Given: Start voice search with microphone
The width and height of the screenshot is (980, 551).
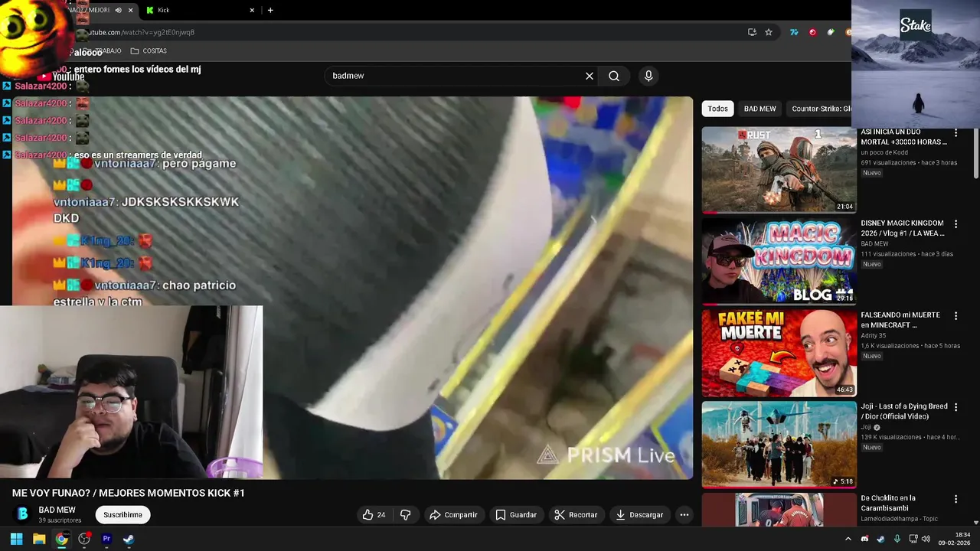Looking at the screenshot, I should pyautogui.click(x=648, y=76).
